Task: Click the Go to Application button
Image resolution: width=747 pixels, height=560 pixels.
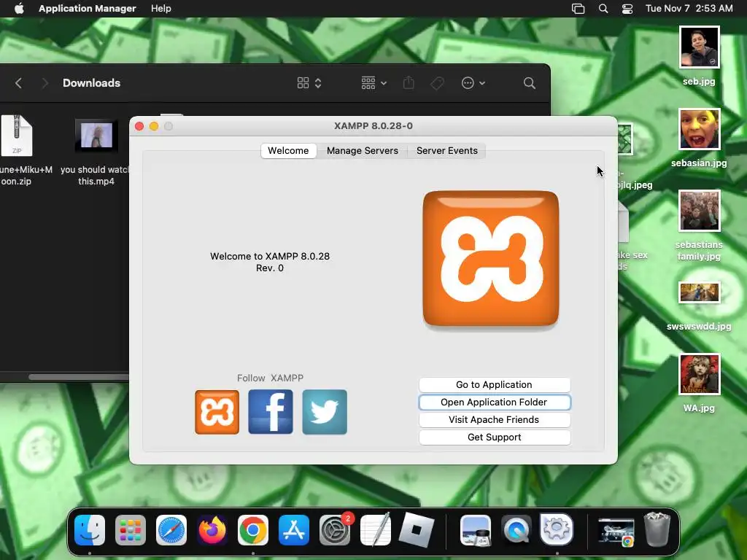Action: (x=495, y=385)
